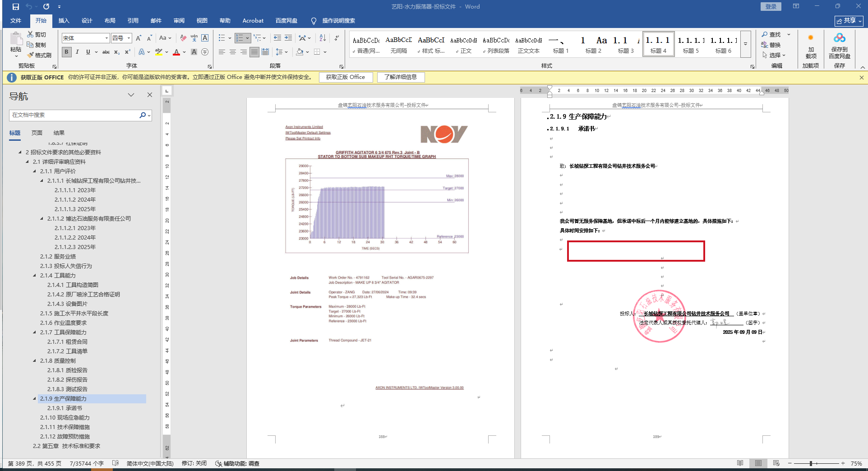The image size is (868, 471).
Task: Decrease the paragraph indent
Action: point(277,38)
